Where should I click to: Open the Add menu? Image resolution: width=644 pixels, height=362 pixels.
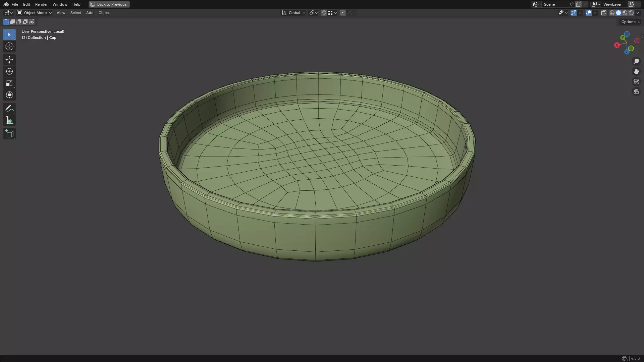[x=90, y=13]
